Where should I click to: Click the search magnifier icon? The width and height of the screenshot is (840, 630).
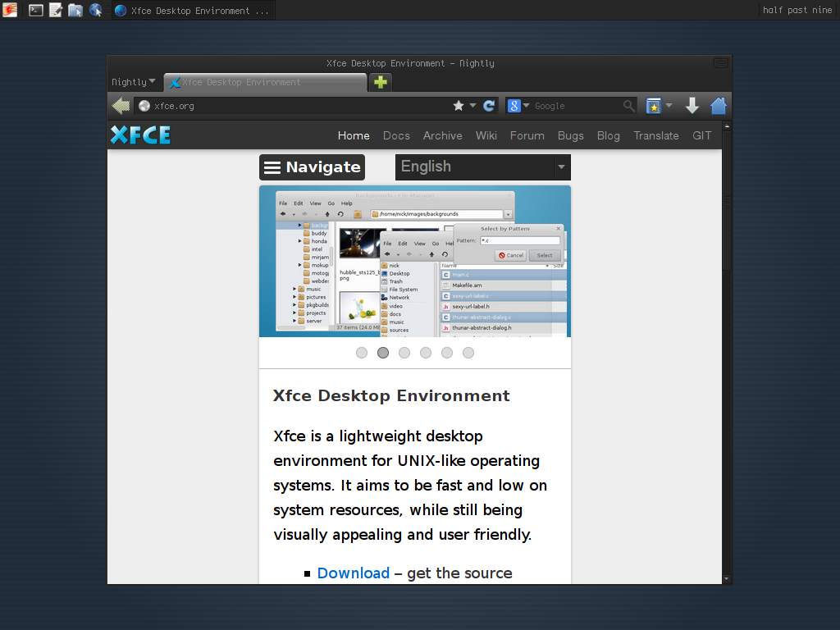coord(629,106)
